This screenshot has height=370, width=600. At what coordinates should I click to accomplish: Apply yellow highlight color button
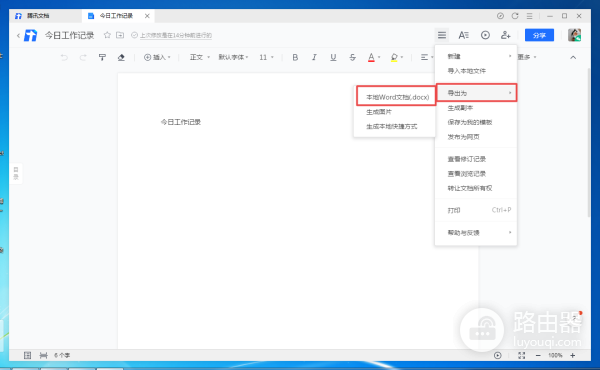[394, 57]
